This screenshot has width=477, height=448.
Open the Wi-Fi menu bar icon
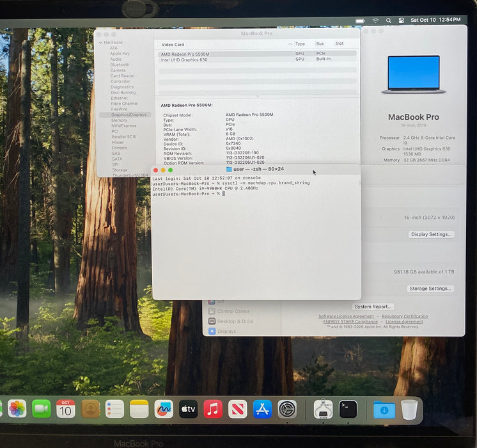375,20
